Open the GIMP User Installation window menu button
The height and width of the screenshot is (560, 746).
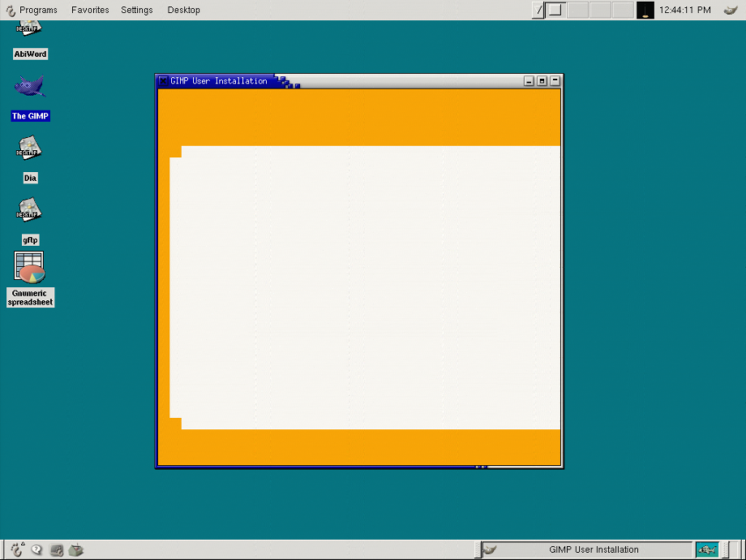163,81
